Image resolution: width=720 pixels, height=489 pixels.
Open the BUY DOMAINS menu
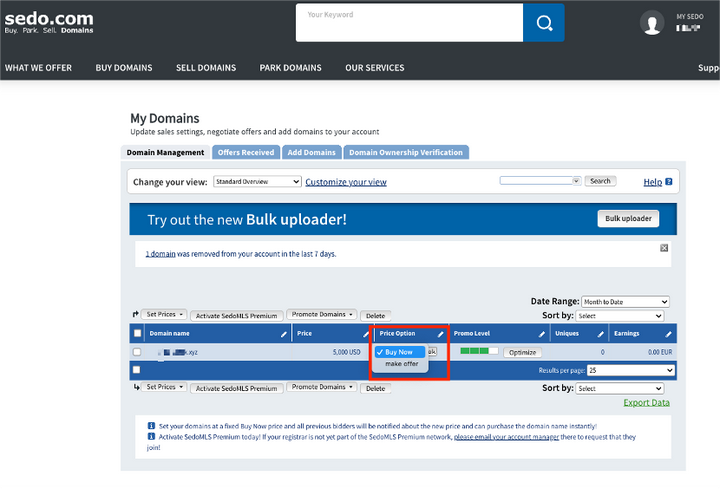[x=124, y=68]
